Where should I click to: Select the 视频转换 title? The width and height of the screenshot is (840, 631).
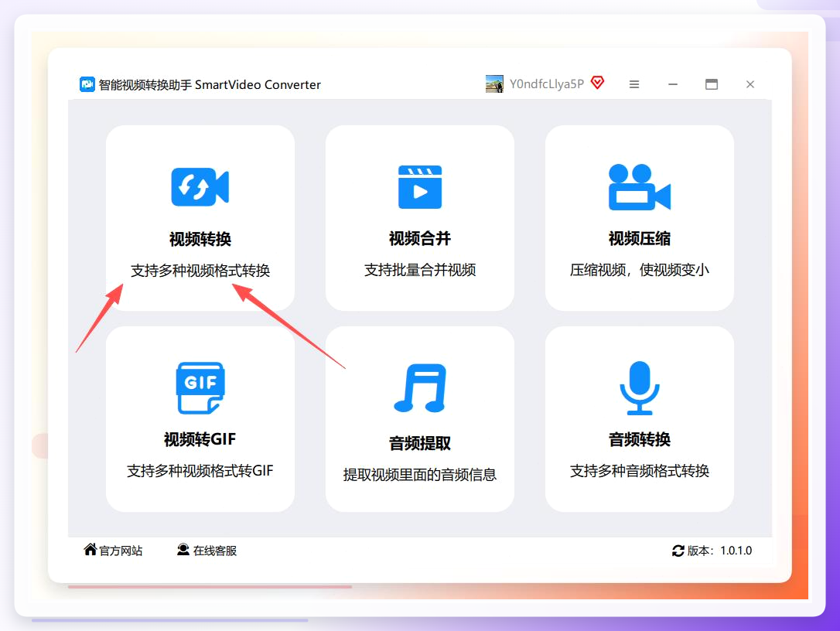(x=200, y=239)
